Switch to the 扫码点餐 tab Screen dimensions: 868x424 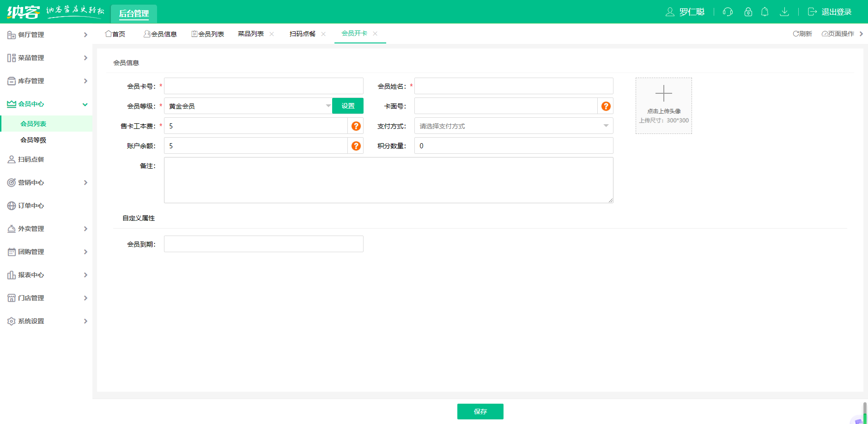(x=302, y=34)
